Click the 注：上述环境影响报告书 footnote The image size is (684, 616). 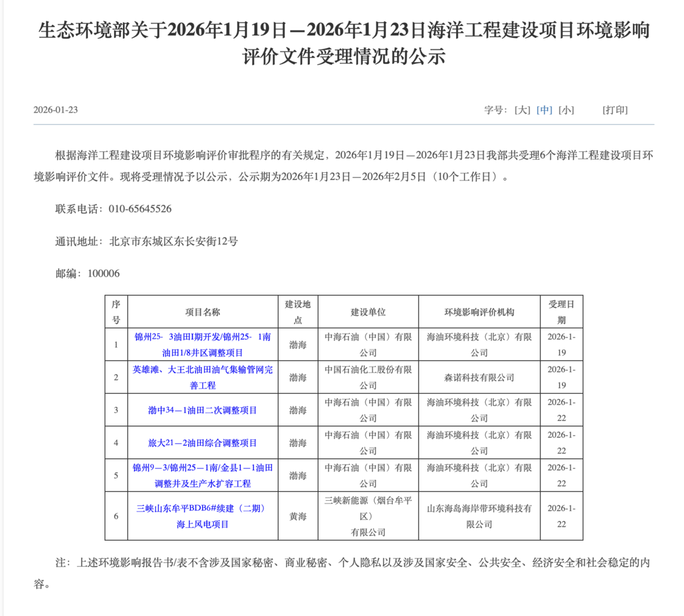pos(342,574)
